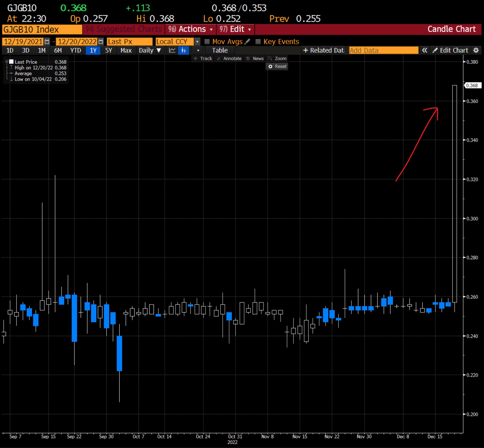Screen dimensions: 484x448
Task: Open the end date calendar picker
Action: click(x=101, y=41)
